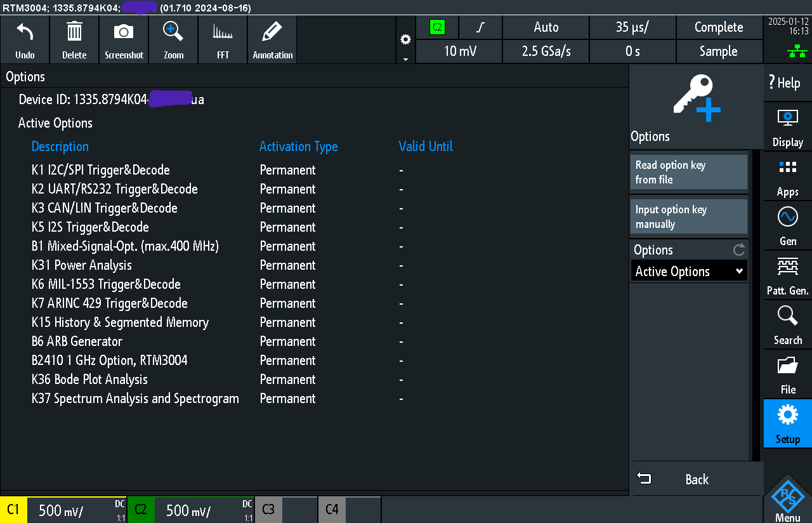Image resolution: width=812 pixels, height=523 pixels.
Task: Open the 35 µs/ timebase setting
Action: pos(632,27)
